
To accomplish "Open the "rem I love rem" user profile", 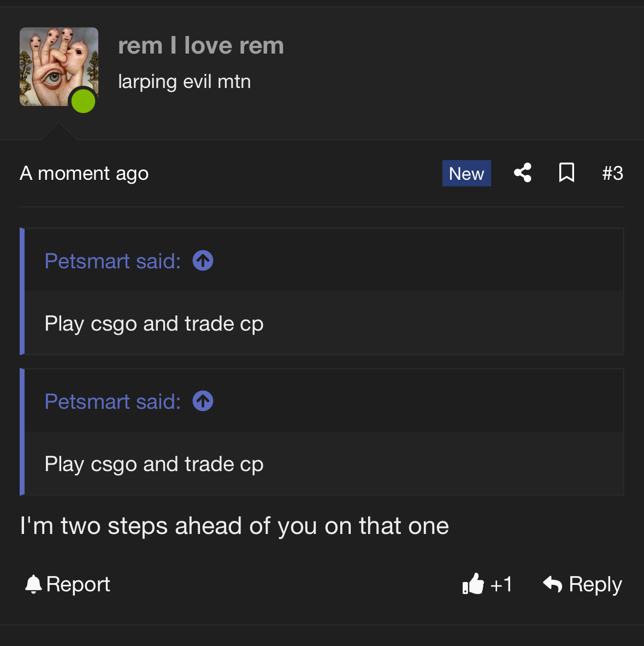I will tap(201, 46).
